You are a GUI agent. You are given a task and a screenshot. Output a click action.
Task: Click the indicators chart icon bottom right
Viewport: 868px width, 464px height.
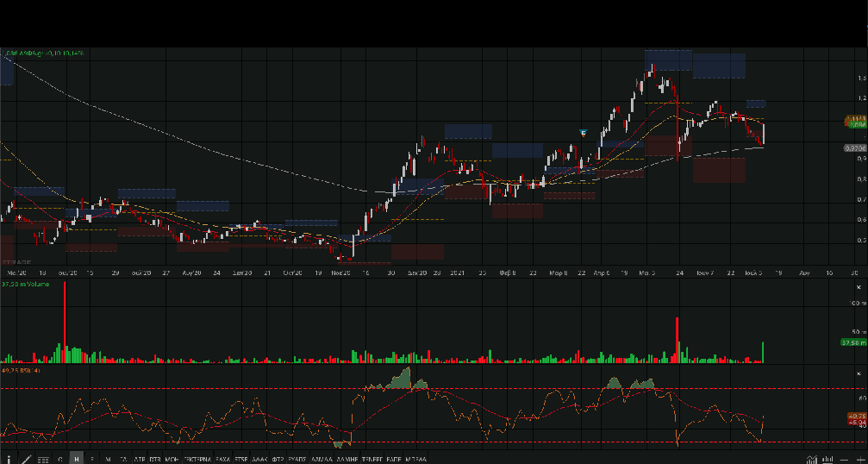tap(812, 458)
